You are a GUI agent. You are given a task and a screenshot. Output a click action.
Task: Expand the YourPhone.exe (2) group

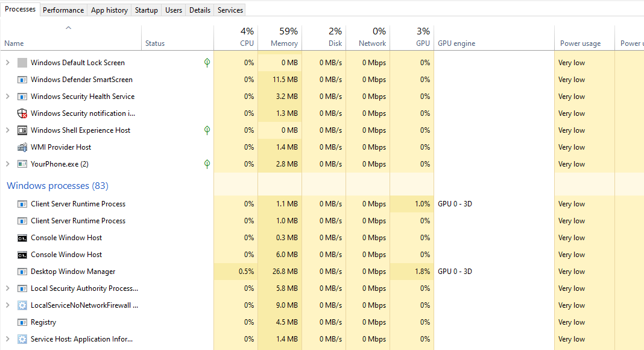point(7,164)
